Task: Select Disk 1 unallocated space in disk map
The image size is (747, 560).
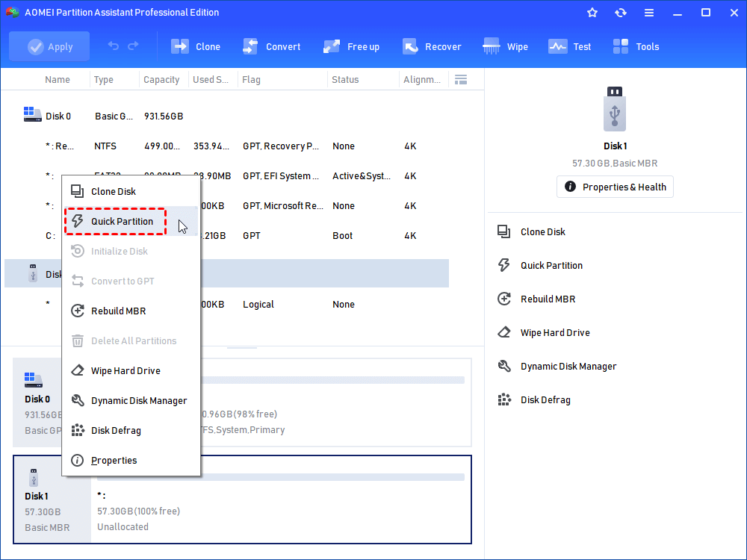Action: (x=281, y=499)
